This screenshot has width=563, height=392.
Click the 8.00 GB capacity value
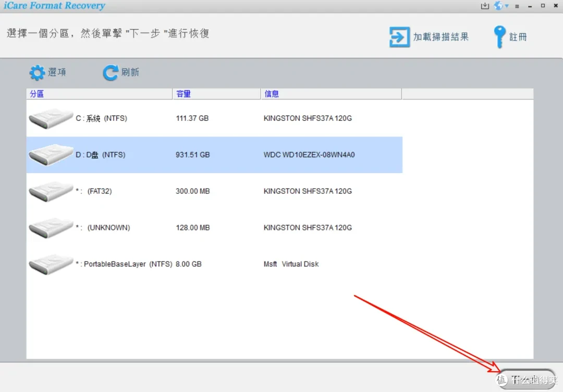(189, 264)
